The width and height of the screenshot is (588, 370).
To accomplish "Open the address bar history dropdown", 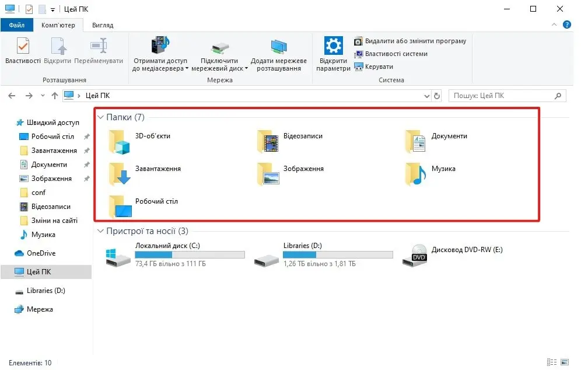I will (x=426, y=96).
